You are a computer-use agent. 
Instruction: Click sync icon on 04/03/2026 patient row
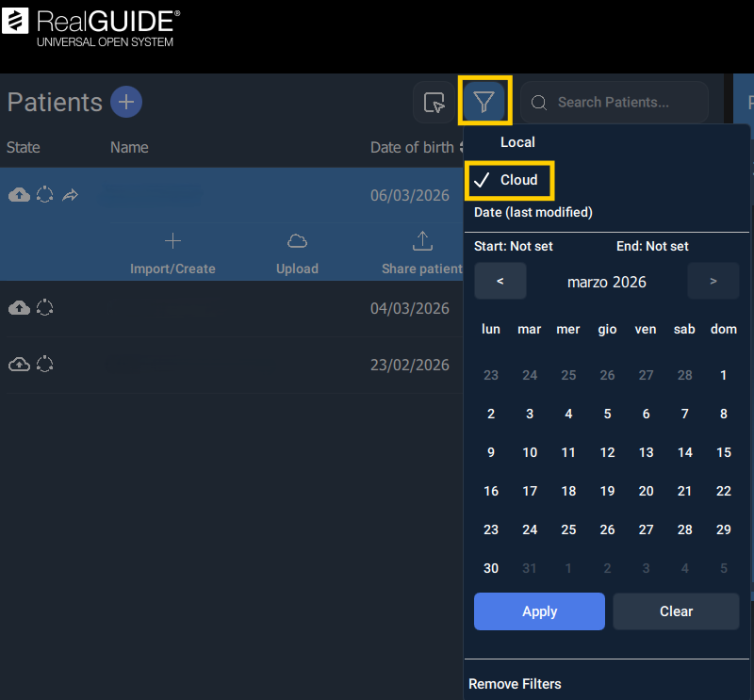pos(44,308)
